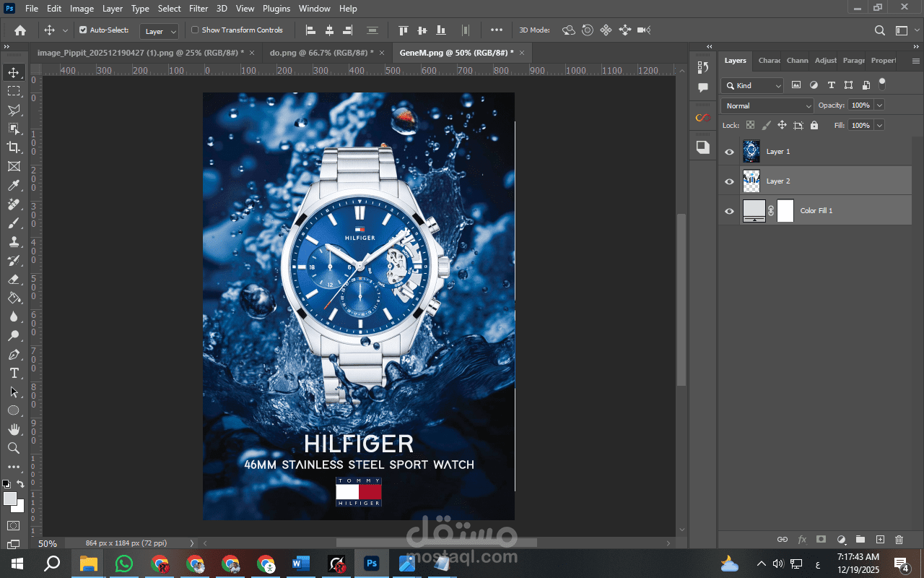The height and width of the screenshot is (578, 924).
Task: Select the Crop tool
Action: coord(14,147)
